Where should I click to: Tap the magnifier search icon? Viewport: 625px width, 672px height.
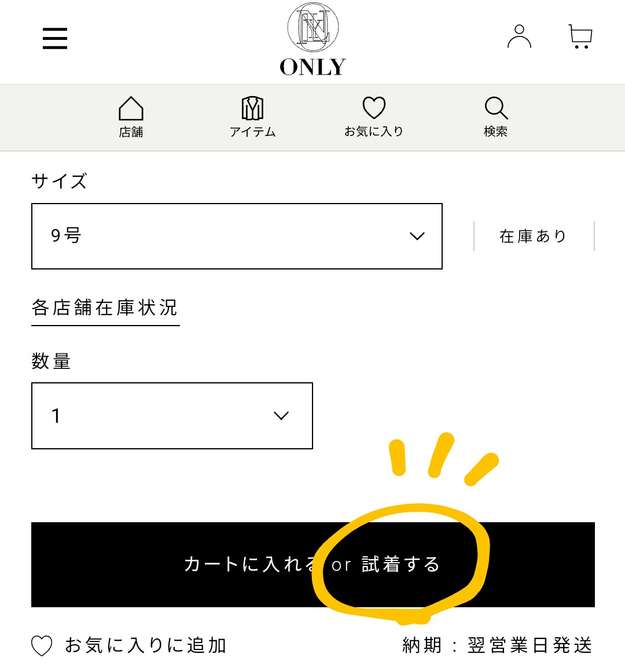(496, 108)
